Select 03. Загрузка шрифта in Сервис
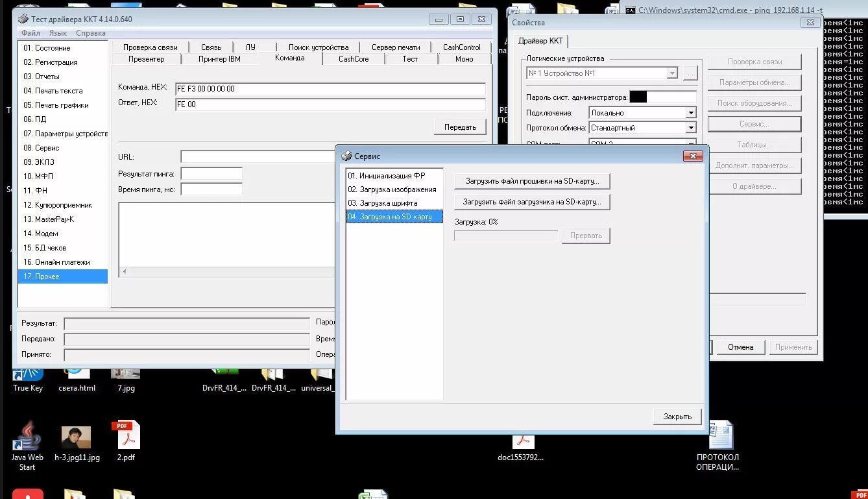Image resolution: width=868 pixels, height=499 pixels. (394, 203)
